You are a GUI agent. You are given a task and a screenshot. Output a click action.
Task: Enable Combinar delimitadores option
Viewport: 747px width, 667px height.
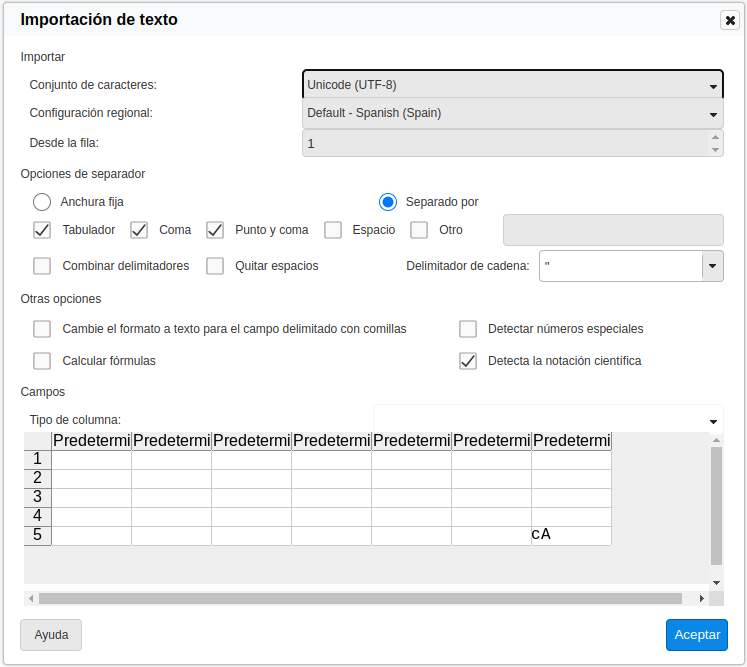42,266
